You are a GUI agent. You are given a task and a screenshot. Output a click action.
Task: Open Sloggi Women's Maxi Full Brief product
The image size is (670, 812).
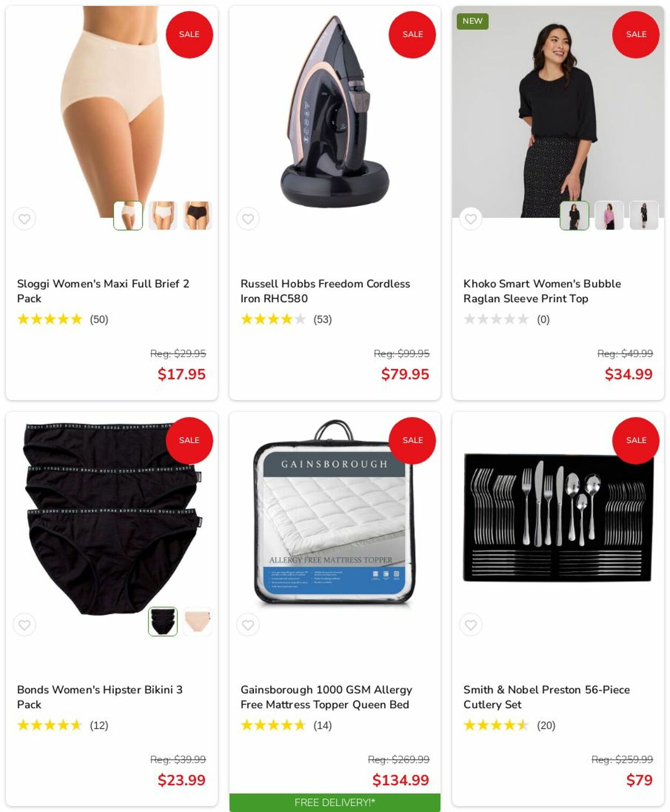103,291
